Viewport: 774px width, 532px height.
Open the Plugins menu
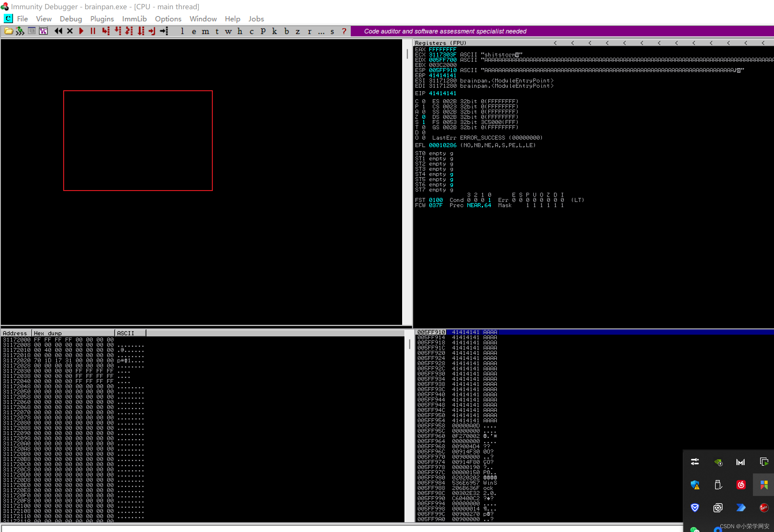click(102, 19)
